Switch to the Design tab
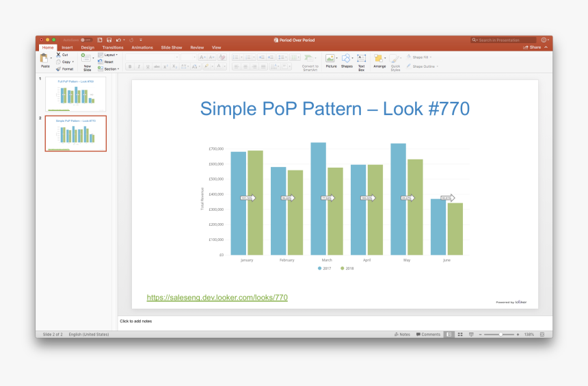Image resolution: width=588 pixels, height=386 pixels. pos(88,47)
